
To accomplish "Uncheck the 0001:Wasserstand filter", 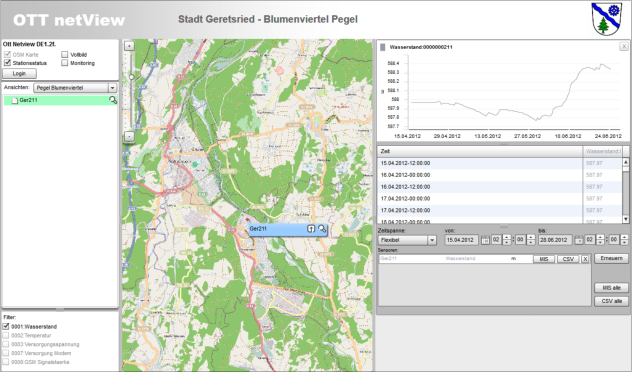I will point(6,326).
